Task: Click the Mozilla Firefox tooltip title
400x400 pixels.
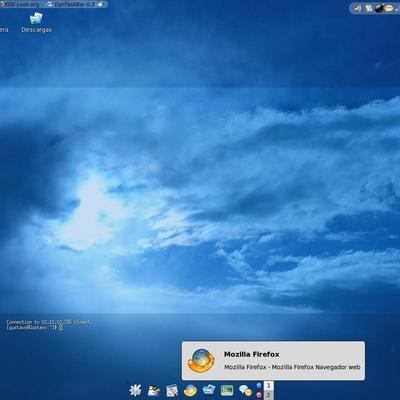Action: (252, 354)
